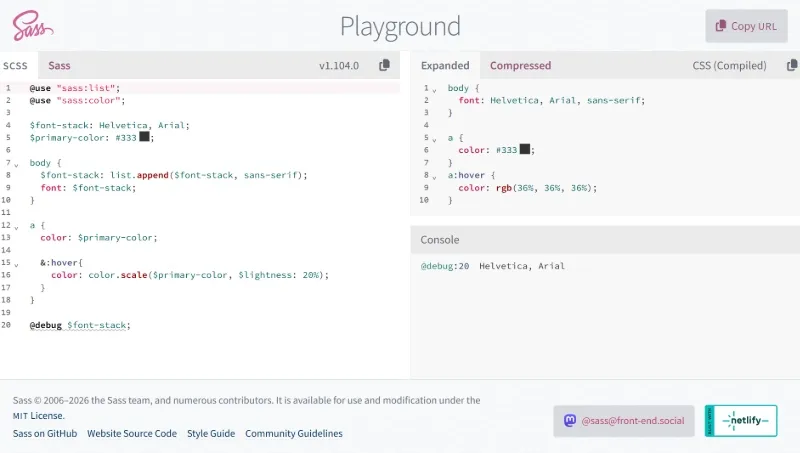Click compiled font: Helvetica, Arial, sans-serif line
This screenshot has width=800, height=453.
[552, 100]
